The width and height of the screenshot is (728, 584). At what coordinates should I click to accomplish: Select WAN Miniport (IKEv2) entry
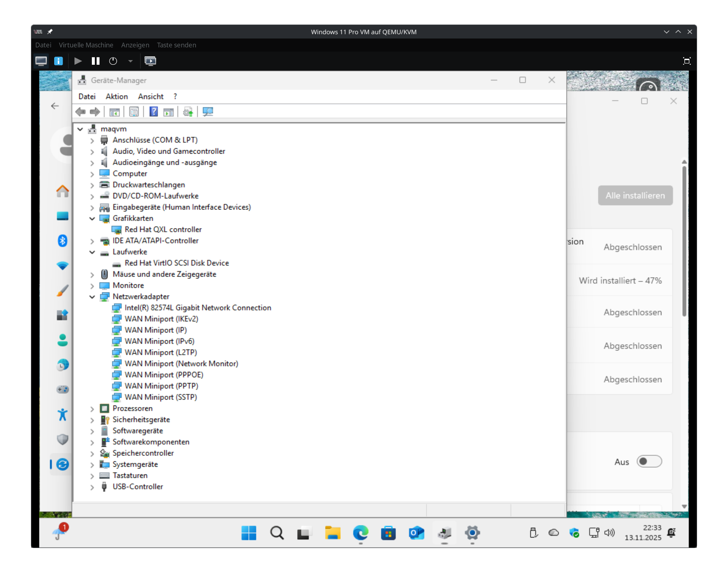161,319
